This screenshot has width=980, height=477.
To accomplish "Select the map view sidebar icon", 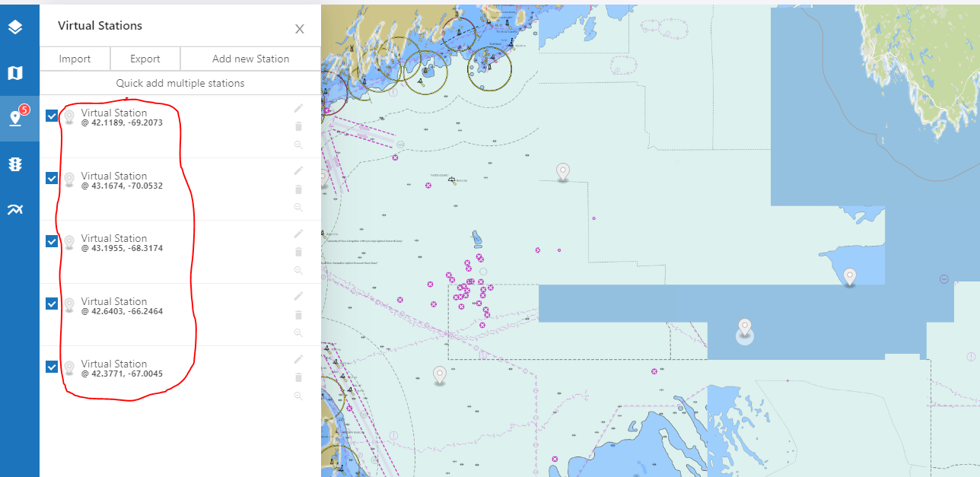I will pos(15,73).
